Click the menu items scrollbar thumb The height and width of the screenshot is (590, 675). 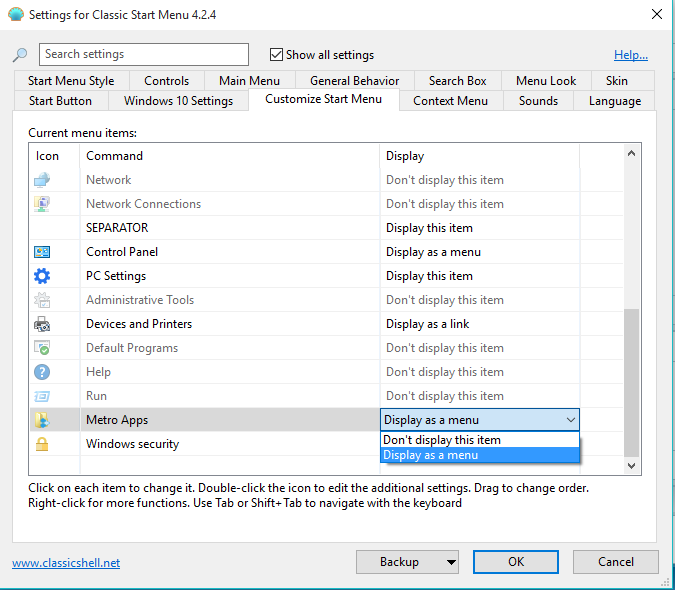tap(631, 383)
